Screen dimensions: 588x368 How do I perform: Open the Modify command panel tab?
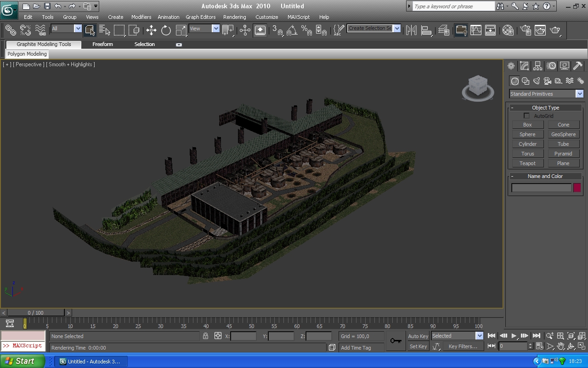click(x=524, y=66)
